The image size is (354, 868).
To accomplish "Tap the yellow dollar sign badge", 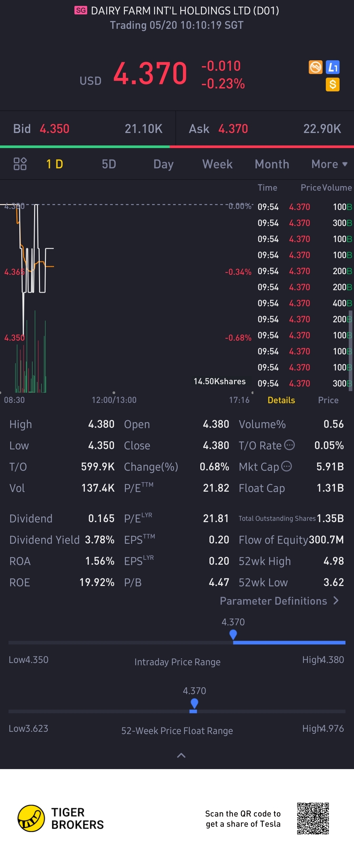I will point(332,84).
